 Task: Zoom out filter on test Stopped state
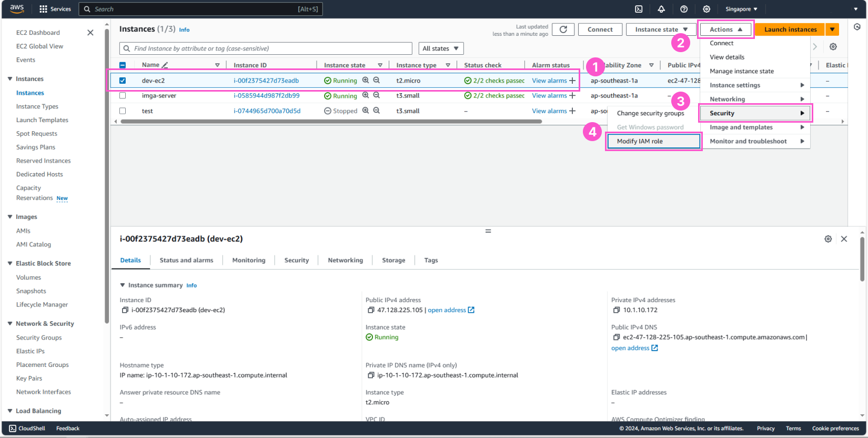click(x=377, y=111)
